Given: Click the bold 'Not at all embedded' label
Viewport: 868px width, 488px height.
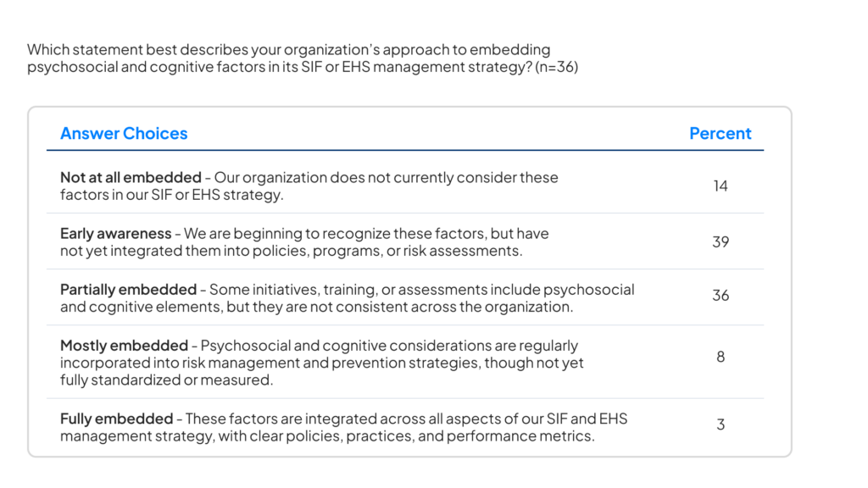Looking at the screenshot, I should pyautogui.click(x=131, y=178).
